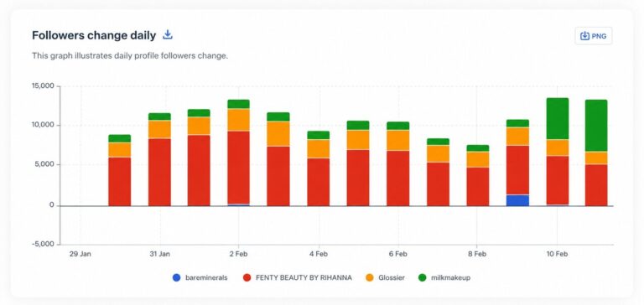Select the orange Glossier segment on 2 Feb
This screenshot has height=305, width=644.
coord(238,120)
